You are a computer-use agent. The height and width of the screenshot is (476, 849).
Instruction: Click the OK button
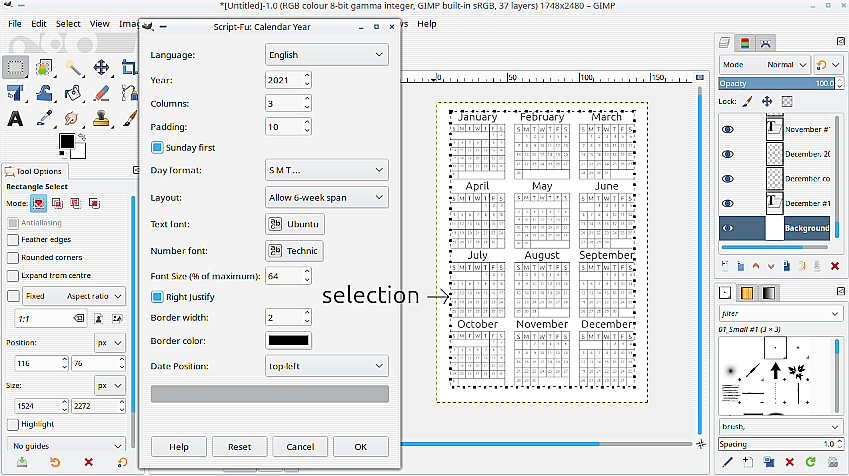point(360,446)
